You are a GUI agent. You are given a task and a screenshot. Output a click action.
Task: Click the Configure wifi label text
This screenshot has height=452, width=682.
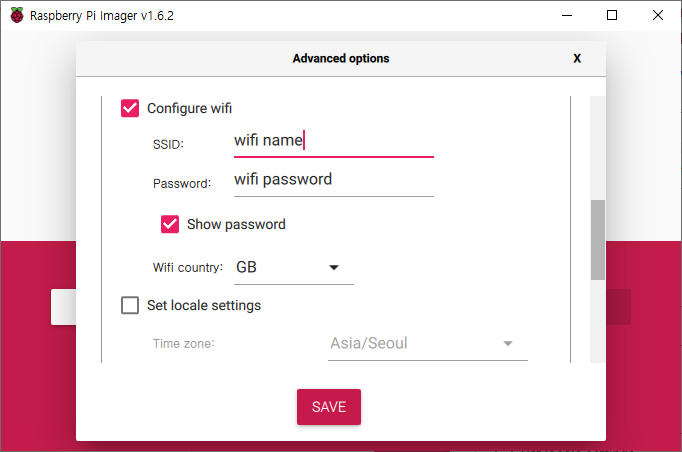(189, 108)
